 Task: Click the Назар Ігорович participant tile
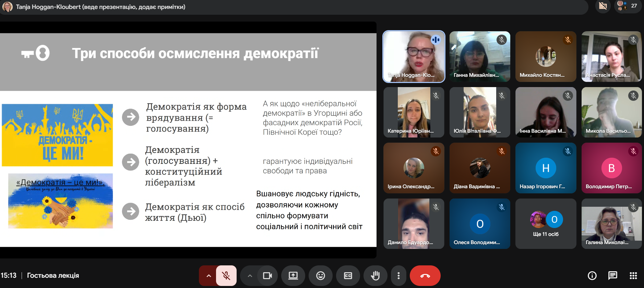coord(546,168)
